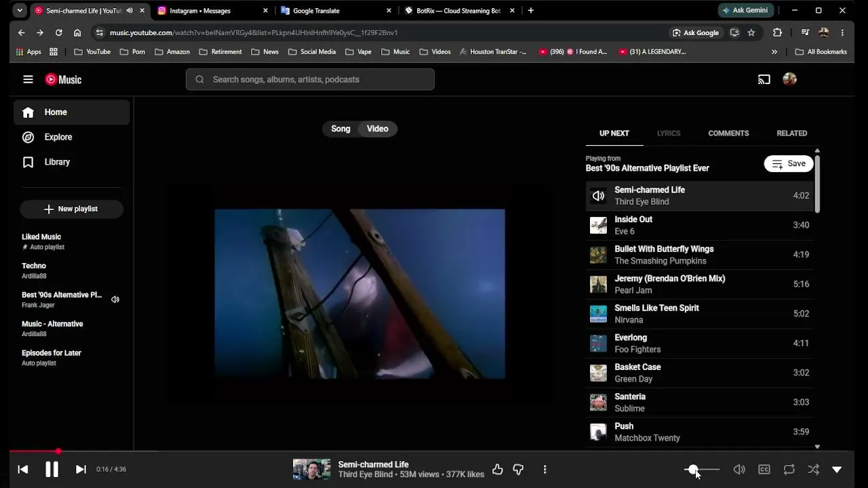Like Semi-charmed Life with thumbs up
Screen dimensions: 868x488
tap(498, 469)
